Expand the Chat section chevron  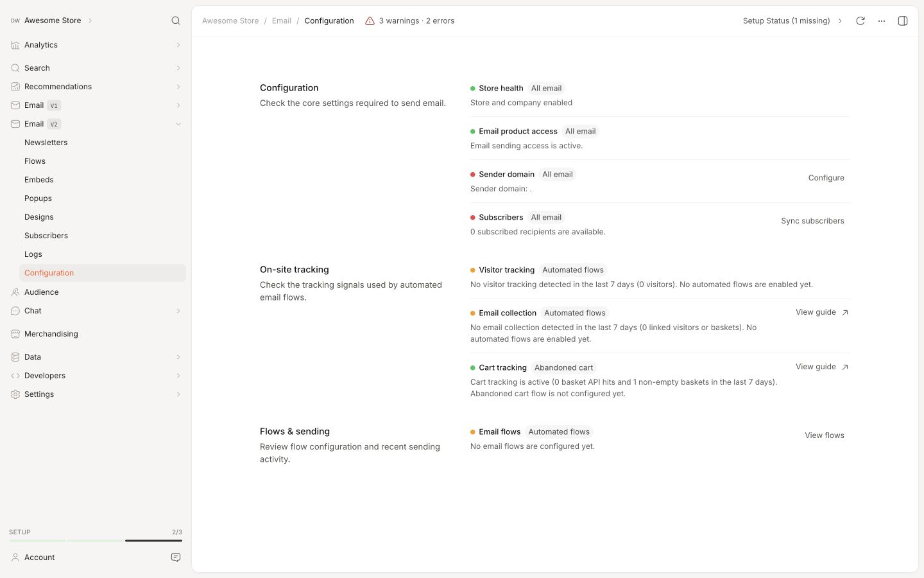coord(178,311)
